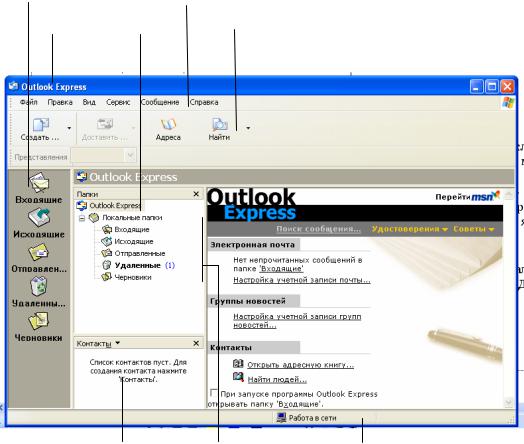
Task: Click the network computer icon in status bar
Action: pos(281,418)
